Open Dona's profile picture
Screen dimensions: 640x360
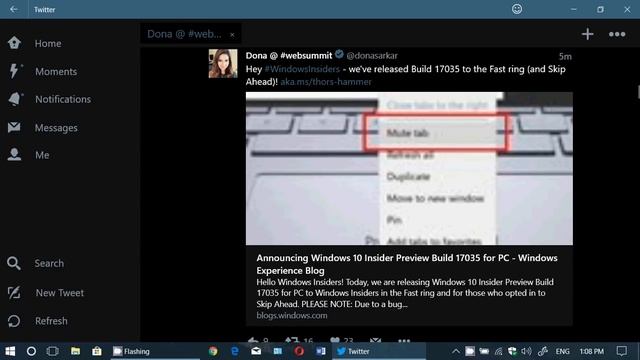coord(223,63)
